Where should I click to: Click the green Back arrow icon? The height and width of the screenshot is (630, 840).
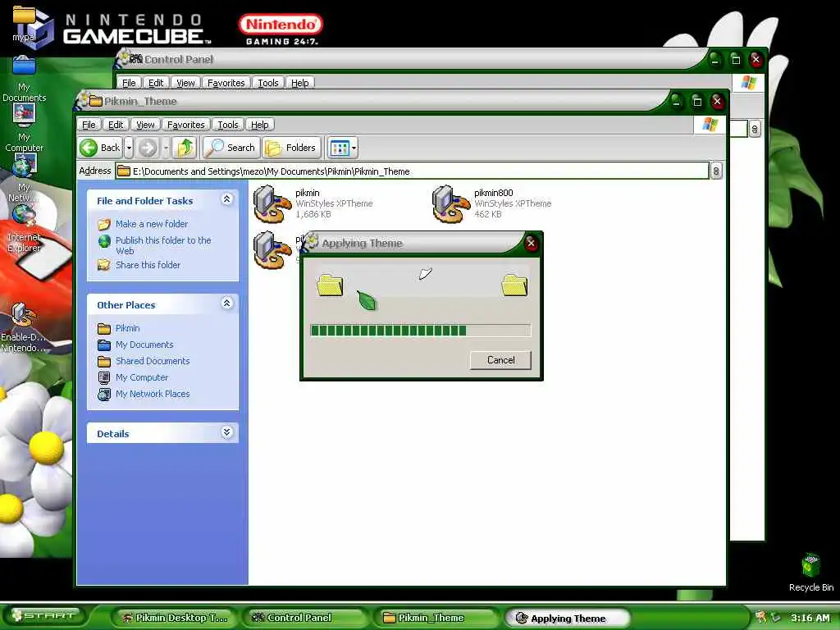[89, 148]
